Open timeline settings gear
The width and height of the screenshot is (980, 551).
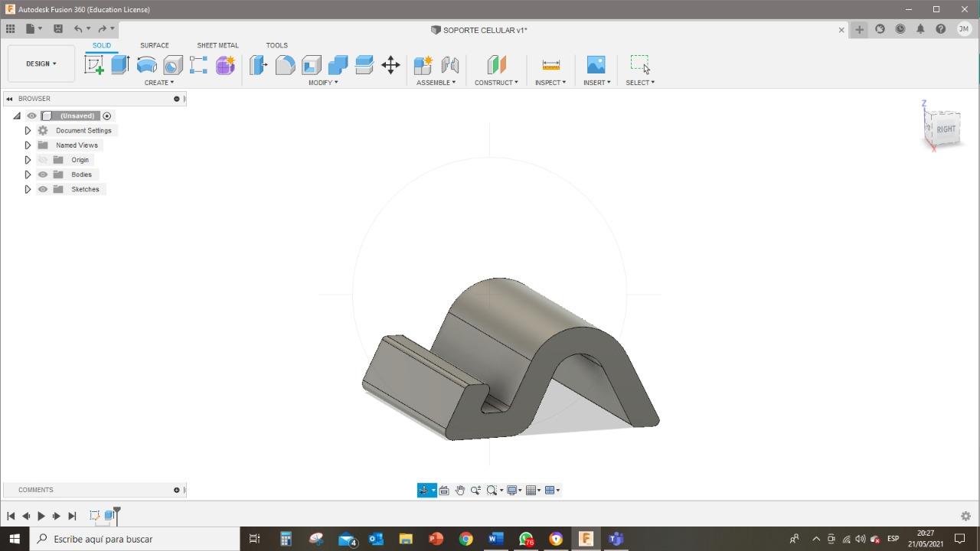pyautogui.click(x=965, y=516)
